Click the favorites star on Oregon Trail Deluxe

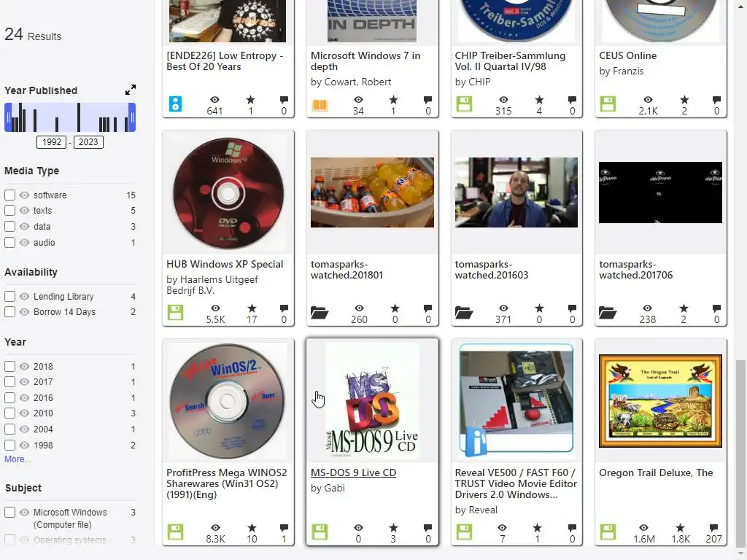pos(681,528)
